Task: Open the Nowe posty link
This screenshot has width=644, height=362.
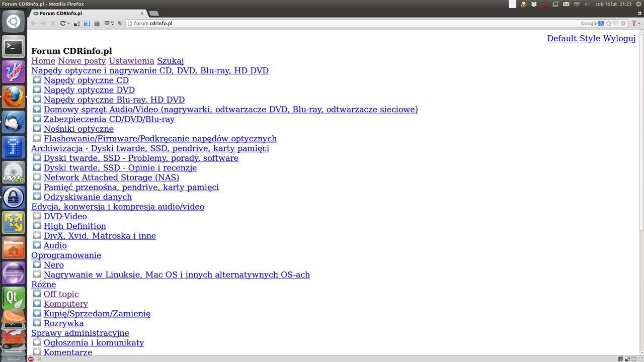Action: [82, 61]
